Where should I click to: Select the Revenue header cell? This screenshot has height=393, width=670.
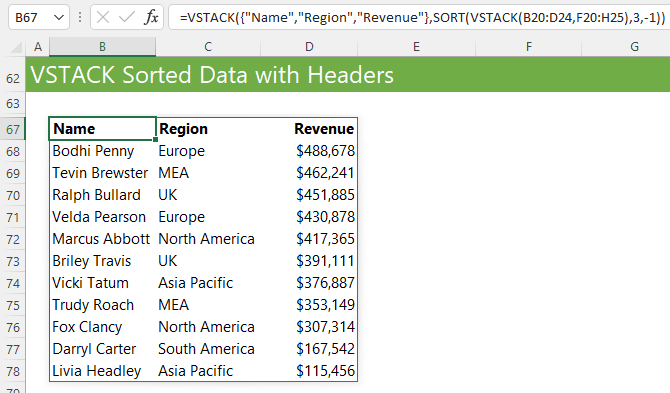pos(309,129)
